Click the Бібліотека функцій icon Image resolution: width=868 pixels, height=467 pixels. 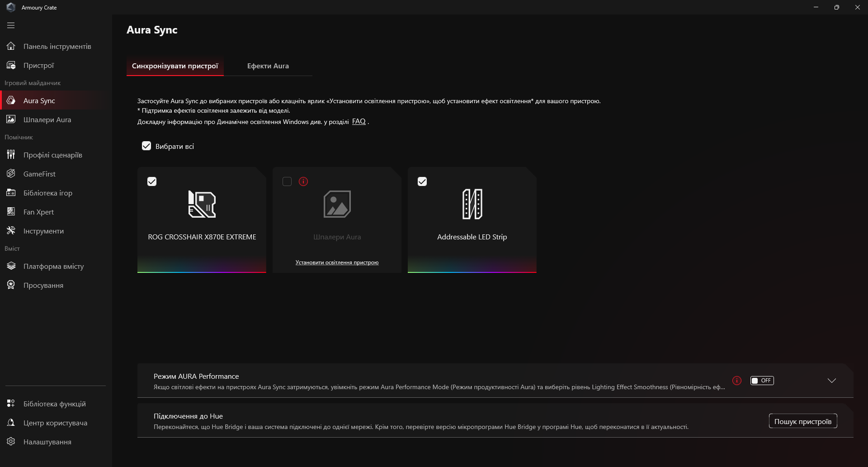(11, 404)
